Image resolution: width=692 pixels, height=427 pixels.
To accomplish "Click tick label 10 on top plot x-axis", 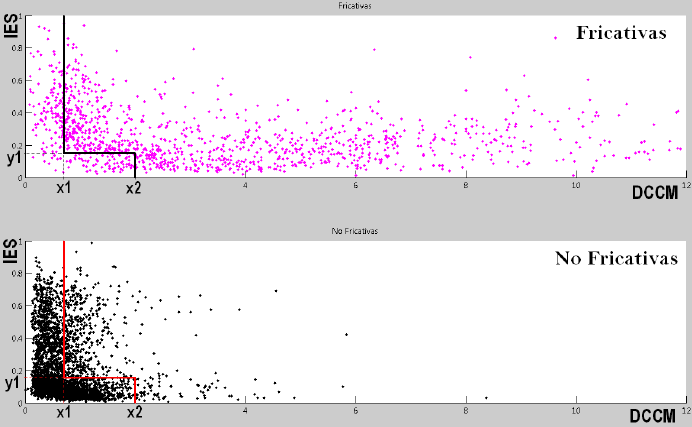I will (x=575, y=186).
